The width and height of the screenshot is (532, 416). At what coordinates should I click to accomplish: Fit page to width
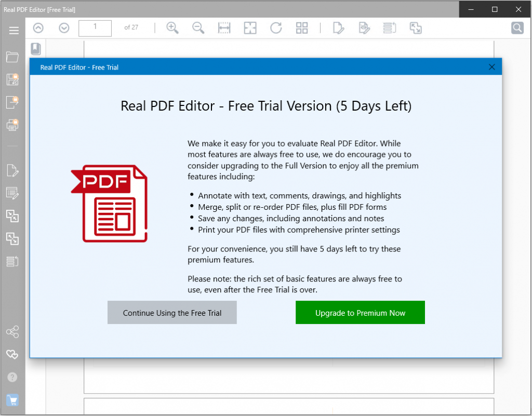point(224,28)
